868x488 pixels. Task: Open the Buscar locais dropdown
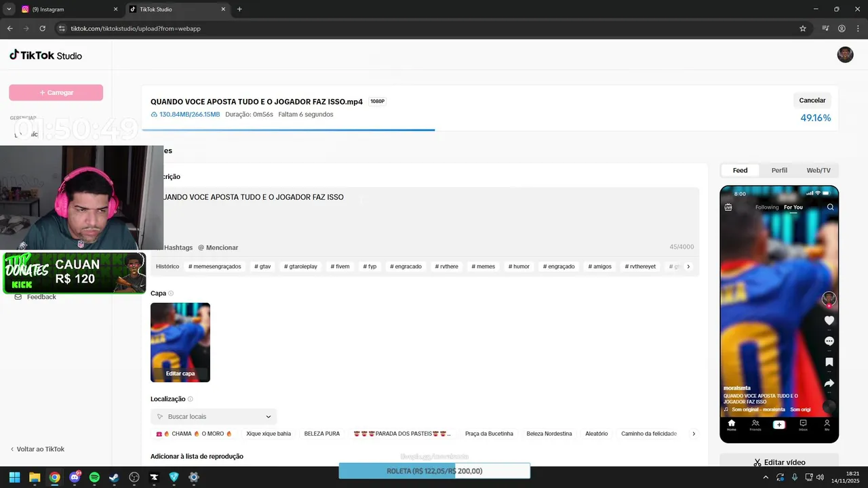[214, 417]
